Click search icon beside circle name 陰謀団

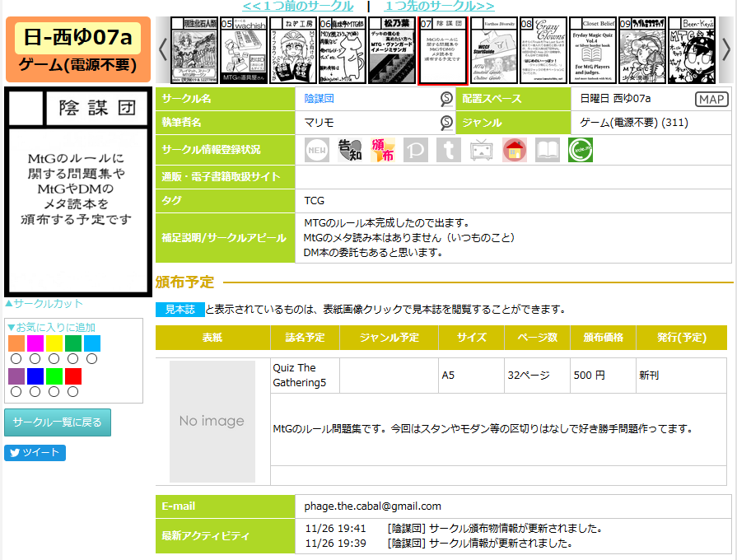tap(446, 99)
